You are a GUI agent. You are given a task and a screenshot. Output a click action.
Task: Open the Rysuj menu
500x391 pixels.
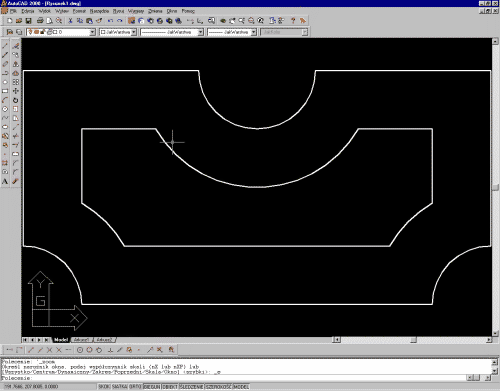point(118,11)
